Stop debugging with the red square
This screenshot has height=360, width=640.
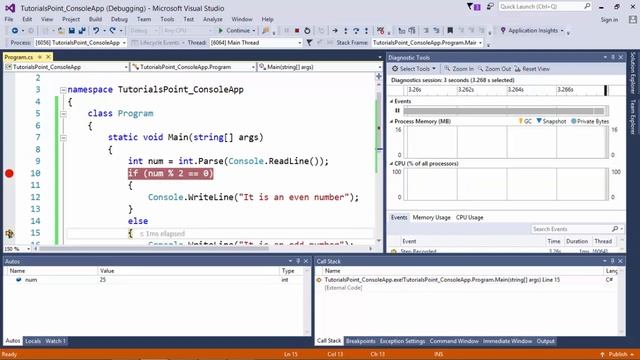coord(297,31)
